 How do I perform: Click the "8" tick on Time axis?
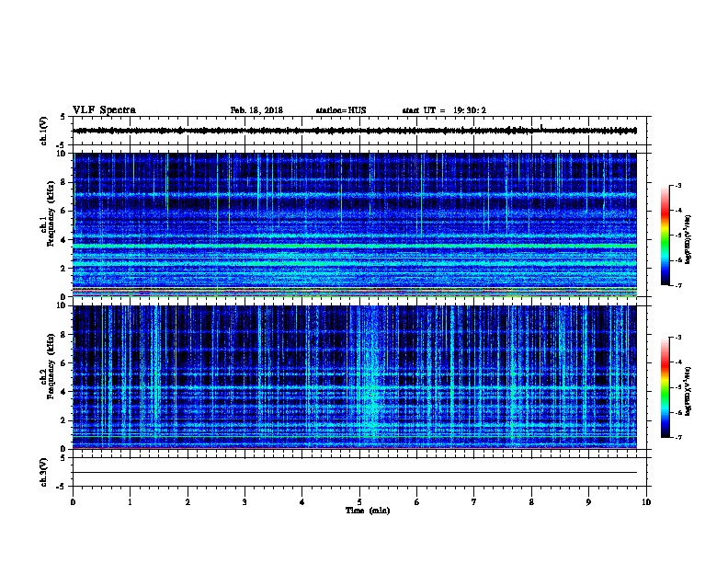531,502
